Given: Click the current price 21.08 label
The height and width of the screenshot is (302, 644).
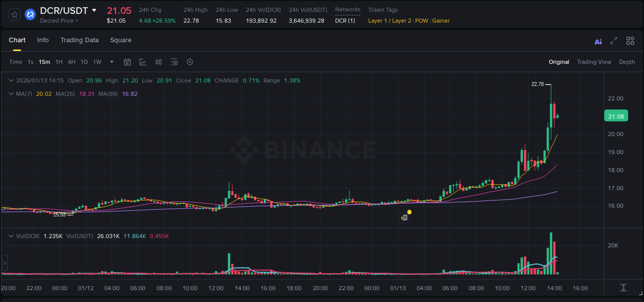Looking at the screenshot, I should pyautogui.click(x=616, y=116).
